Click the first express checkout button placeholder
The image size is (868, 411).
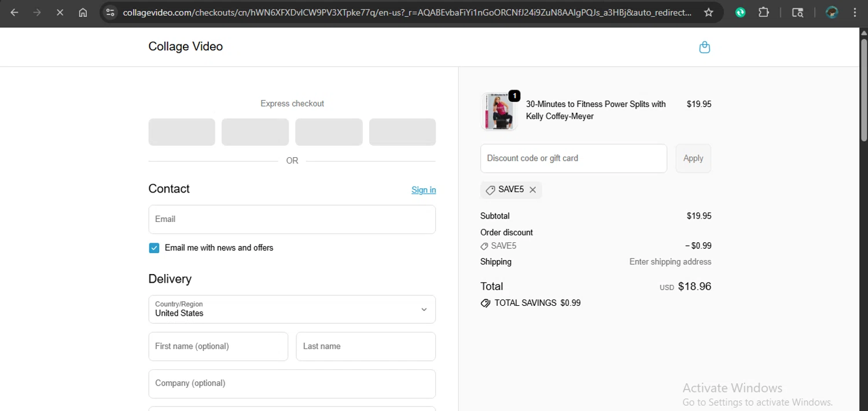pos(182,132)
